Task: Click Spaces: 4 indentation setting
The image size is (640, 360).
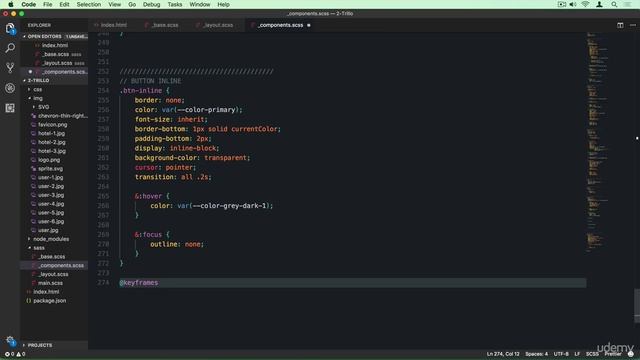Action: [x=536, y=354]
